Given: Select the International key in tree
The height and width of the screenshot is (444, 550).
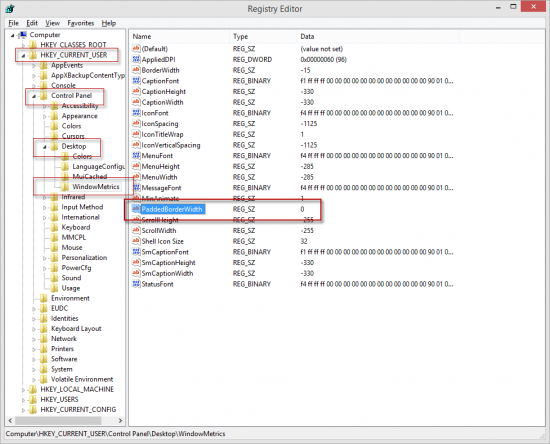Looking at the screenshot, I should [81, 217].
